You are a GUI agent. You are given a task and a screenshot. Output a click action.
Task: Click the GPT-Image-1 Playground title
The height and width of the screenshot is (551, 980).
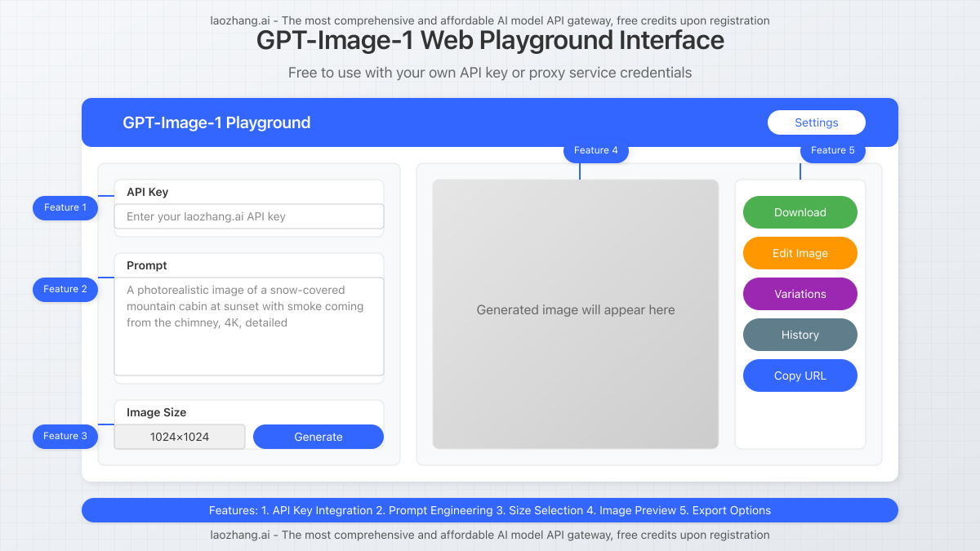[216, 122]
